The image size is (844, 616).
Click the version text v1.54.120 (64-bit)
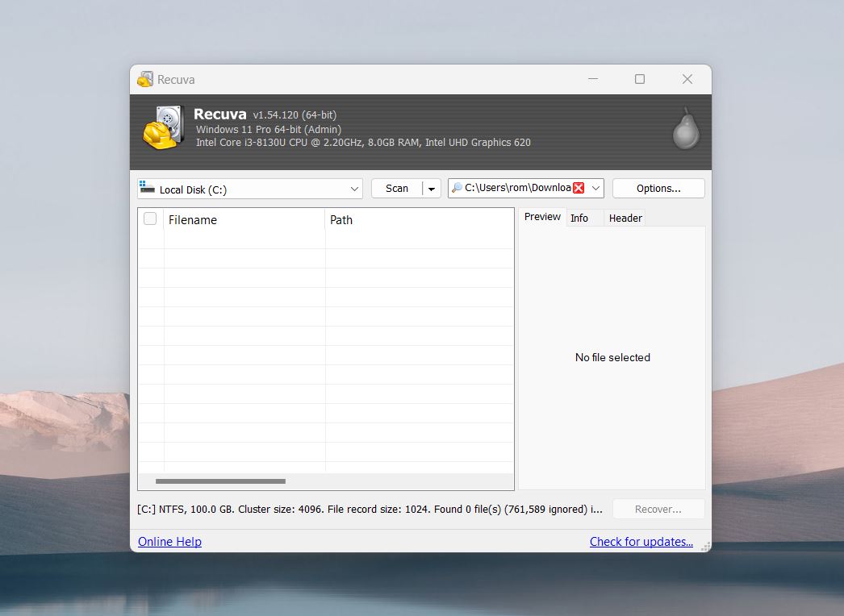[x=295, y=115]
